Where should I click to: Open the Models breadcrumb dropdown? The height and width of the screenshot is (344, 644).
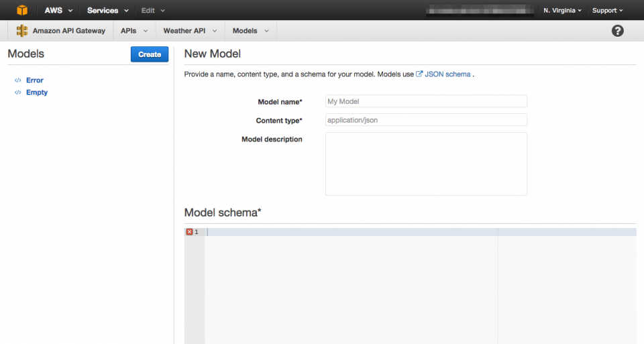[x=250, y=31]
